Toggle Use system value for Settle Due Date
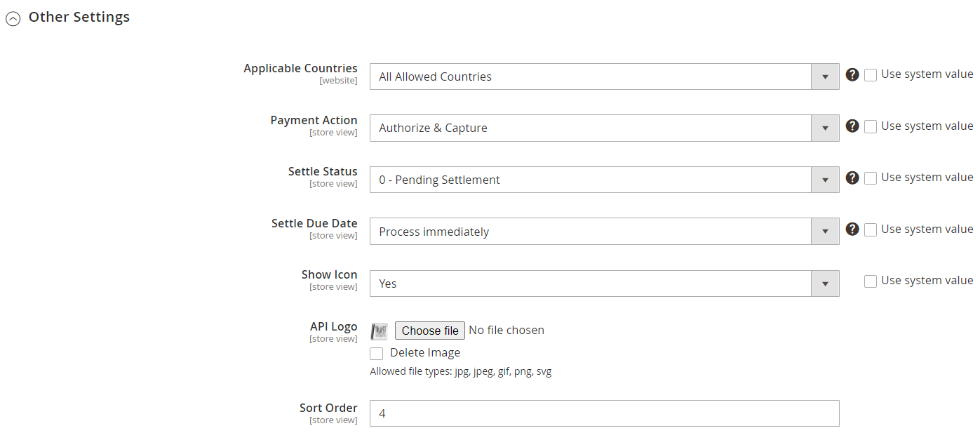Image resolution: width=980 pixels, height=433 pixels. 871,230
